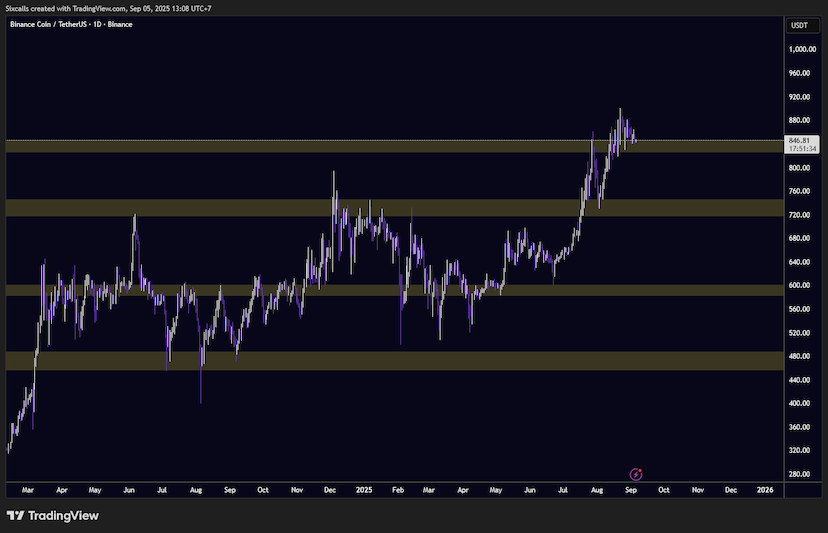This screenshot has height=533, width=828.
Task: Click the 880.00 price axis label
Action: 799,120
